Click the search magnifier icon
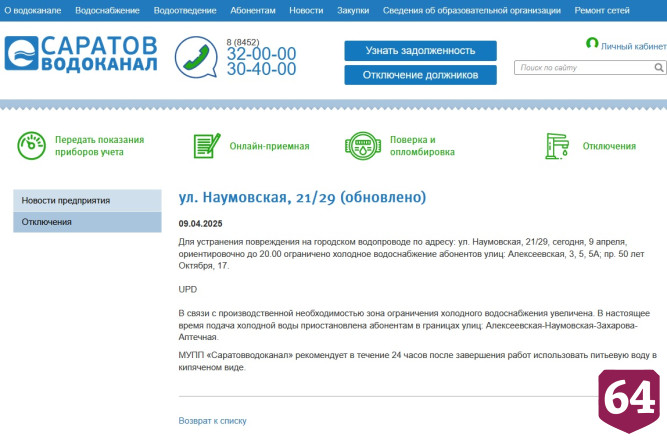The height and width of the screenshot is (440, 667). tap(658, 68)
